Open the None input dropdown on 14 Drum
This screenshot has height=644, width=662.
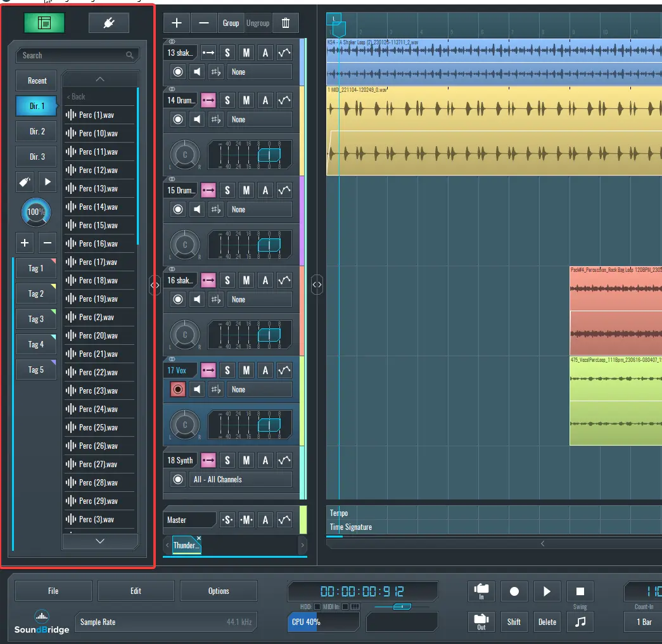click(x=260, y=120)
